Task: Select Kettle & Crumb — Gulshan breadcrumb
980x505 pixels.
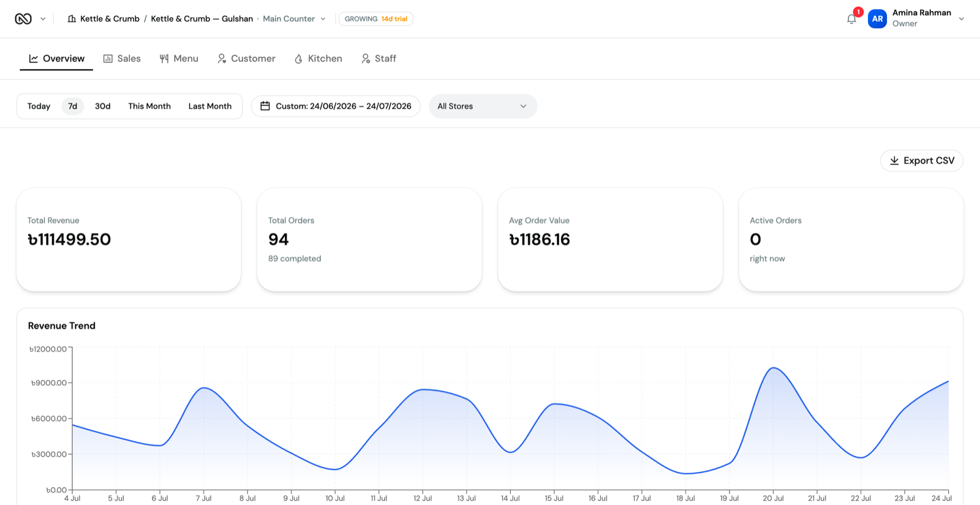Action: pyautogui.click(x=202, y=19)
